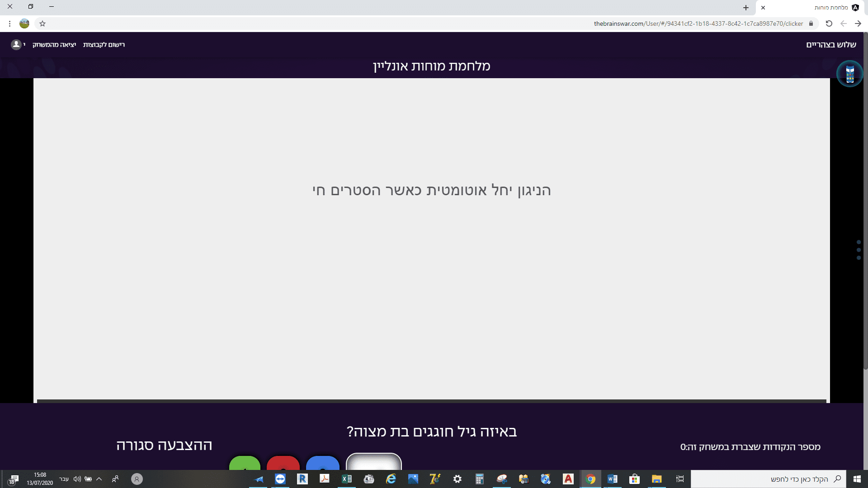The height and width of the screenshot is (488, 868).
Task: Bookmark the page with the star icon
Action: pos(42,23)
